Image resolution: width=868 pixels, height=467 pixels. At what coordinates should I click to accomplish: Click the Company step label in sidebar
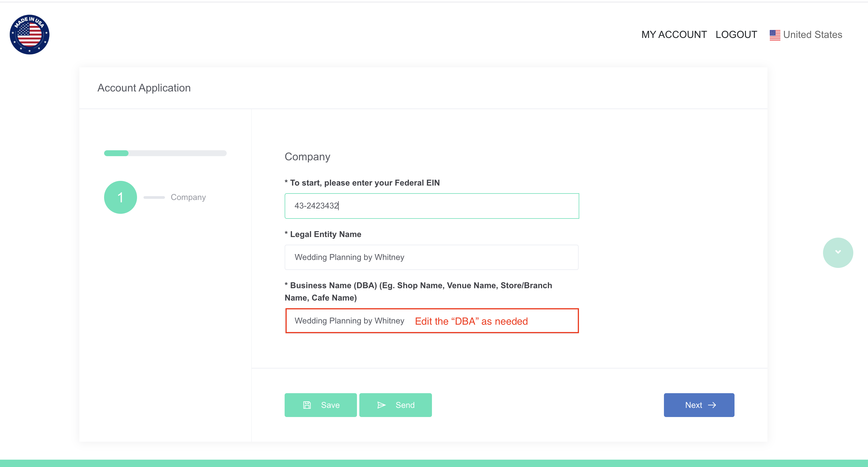click(x=188, y=197)
